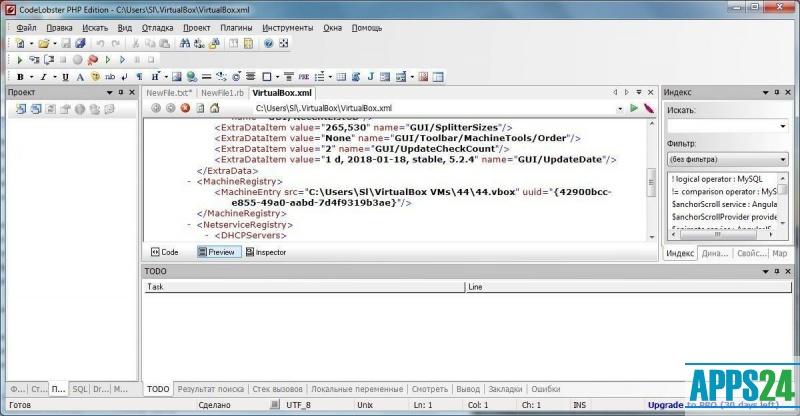The width and height of the screenshot is (800, 416).
Task: Start debugging with the green play icon
Action: pyautogui.click(x=19, y=60)
